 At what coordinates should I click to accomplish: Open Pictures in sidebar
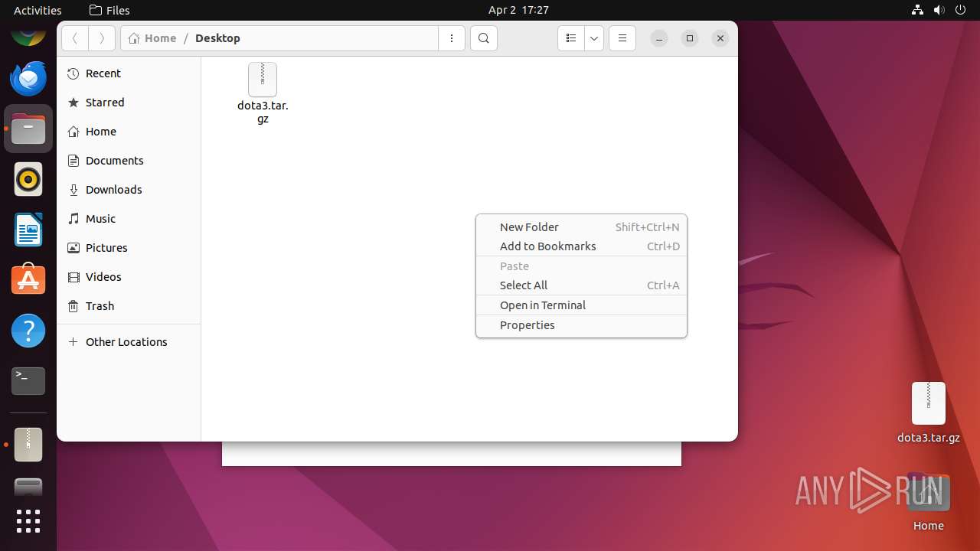[x=129, y=248]
